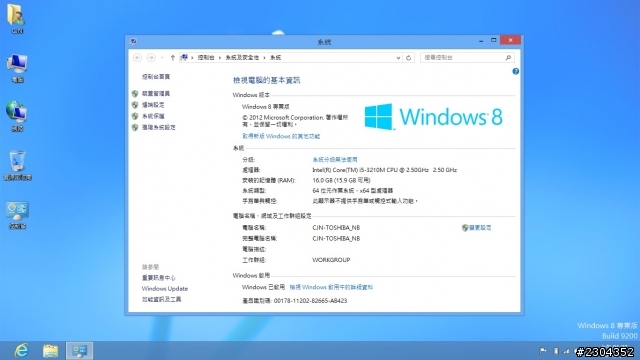
Task: Open Windows Update link
Action: coord(165,289)
